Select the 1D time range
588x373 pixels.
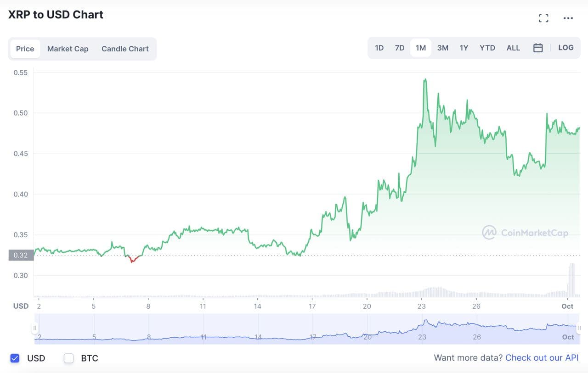[379, 48]
